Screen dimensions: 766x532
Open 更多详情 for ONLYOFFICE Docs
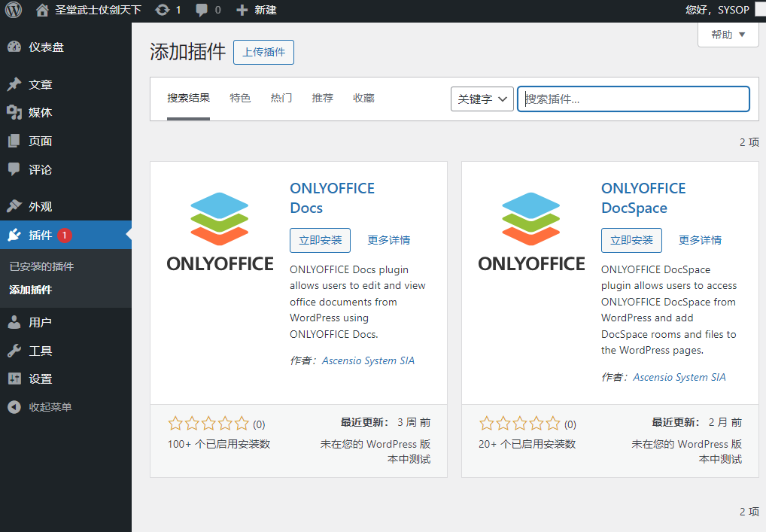389,240
